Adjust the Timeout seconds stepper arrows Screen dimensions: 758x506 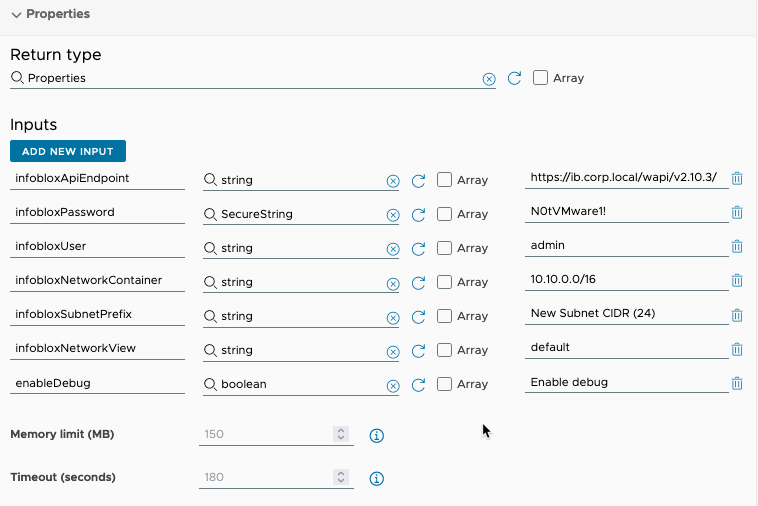[341, 478]
